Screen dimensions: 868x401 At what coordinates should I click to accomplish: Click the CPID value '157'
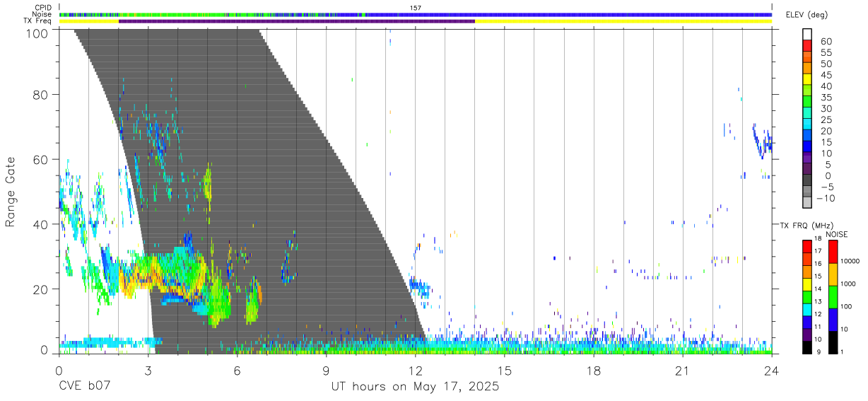pos(415,8)
